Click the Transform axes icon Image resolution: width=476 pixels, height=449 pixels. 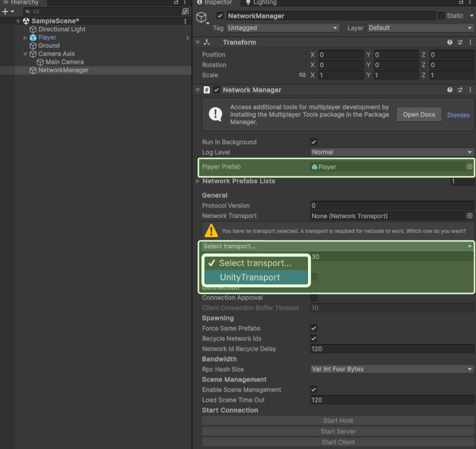(207, 43)
